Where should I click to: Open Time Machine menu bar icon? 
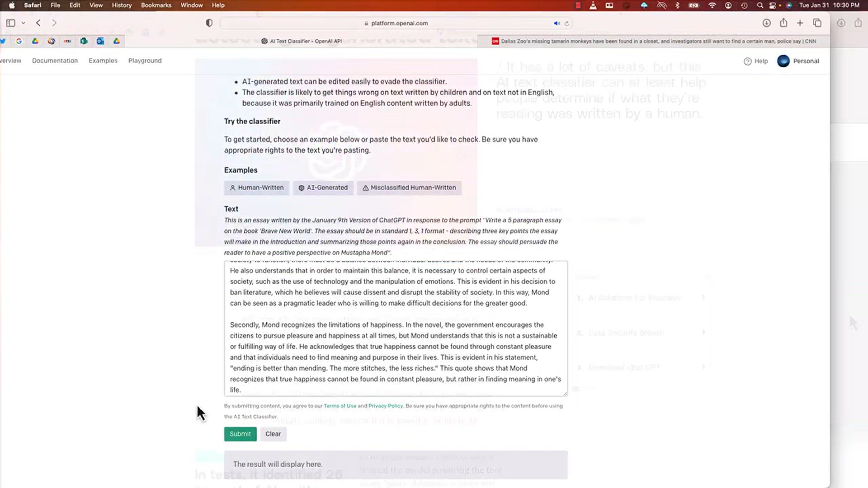744,5
